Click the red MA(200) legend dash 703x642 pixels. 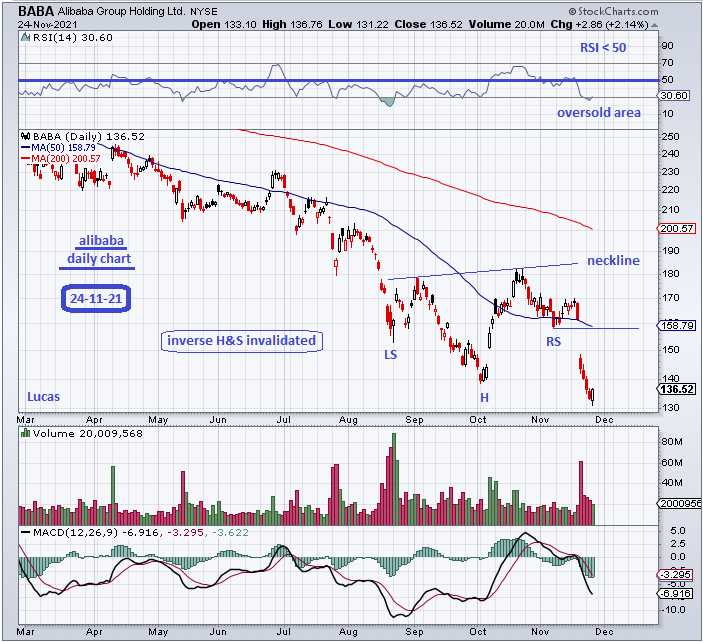pos(26,158)
